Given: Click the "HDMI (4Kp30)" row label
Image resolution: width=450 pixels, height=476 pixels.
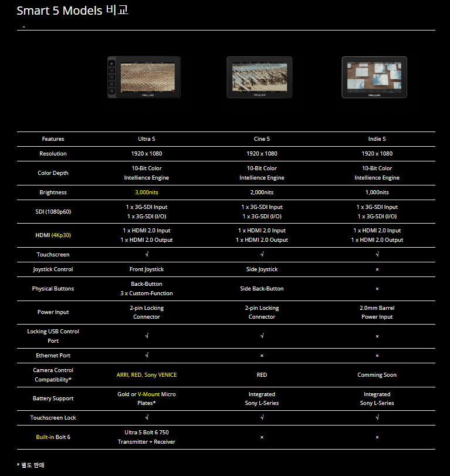Looking at the screenshot, I should point(53,235).
